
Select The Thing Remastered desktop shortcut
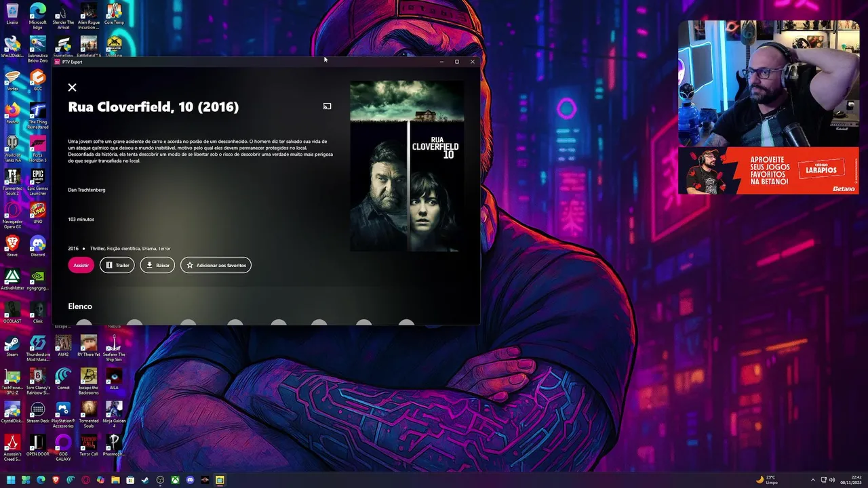(38, 116)
